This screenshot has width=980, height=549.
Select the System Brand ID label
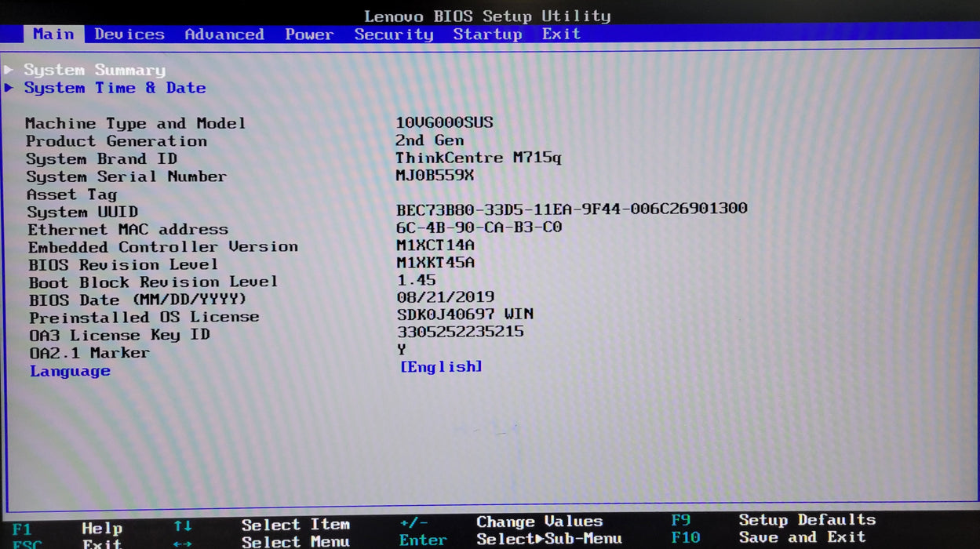coord(102,159)
